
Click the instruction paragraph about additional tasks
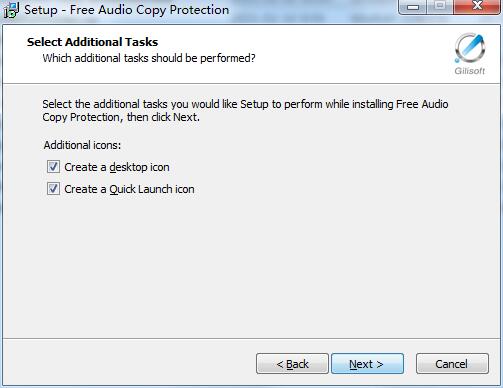pos(245,111)
